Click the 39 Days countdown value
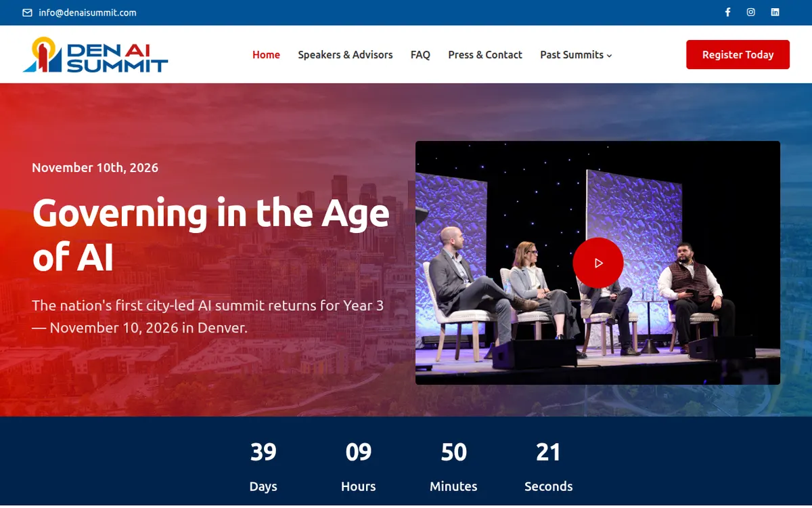Screen dimensions: 812x508 point(263,451)
